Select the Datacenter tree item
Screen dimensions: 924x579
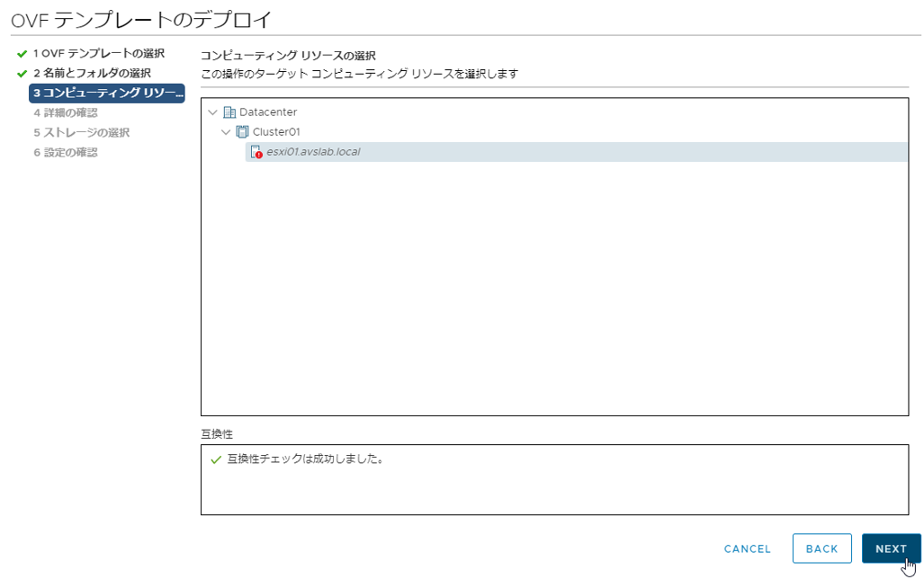[268, 111]
